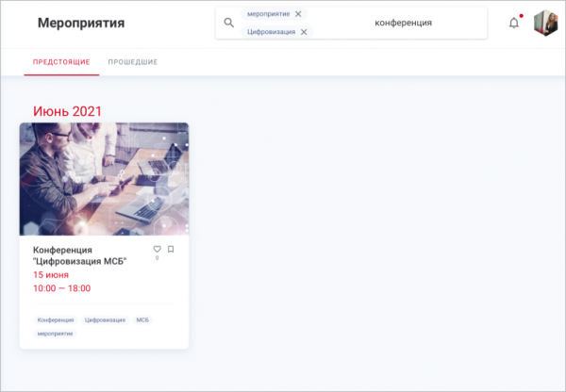Click the 15 июня event date
The width and height of the screenshot is (566, 392).
[x=51, y=275]
